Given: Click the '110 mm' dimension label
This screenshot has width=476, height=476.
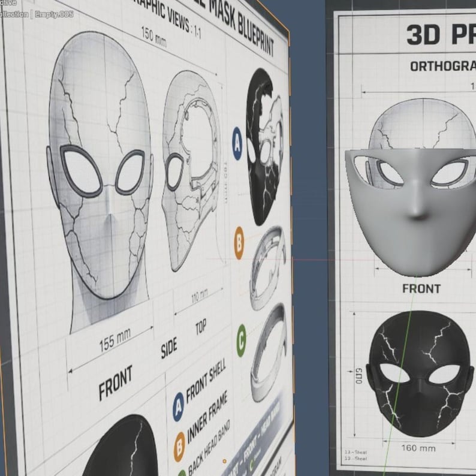Looking at the screenshot, I should tap(200, 296).
